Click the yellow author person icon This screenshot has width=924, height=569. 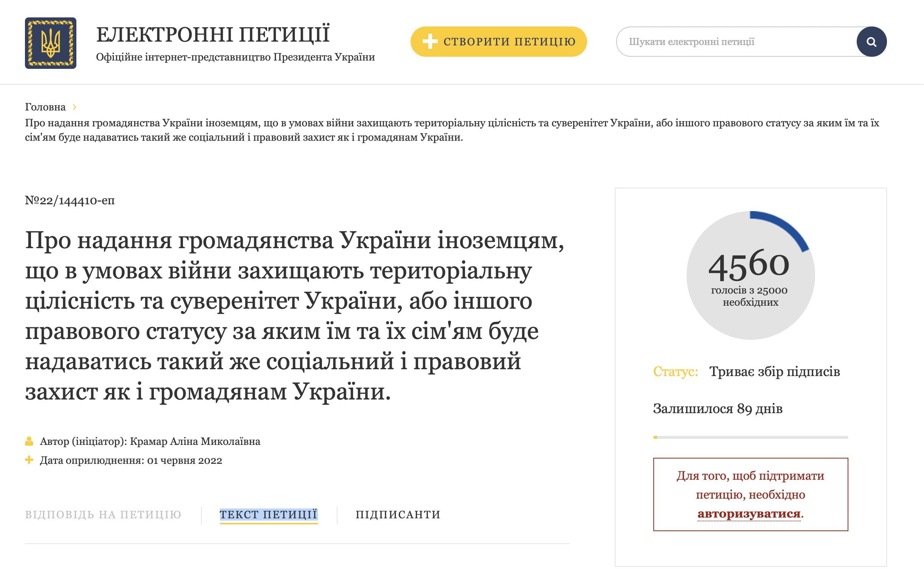pos(29,441)
